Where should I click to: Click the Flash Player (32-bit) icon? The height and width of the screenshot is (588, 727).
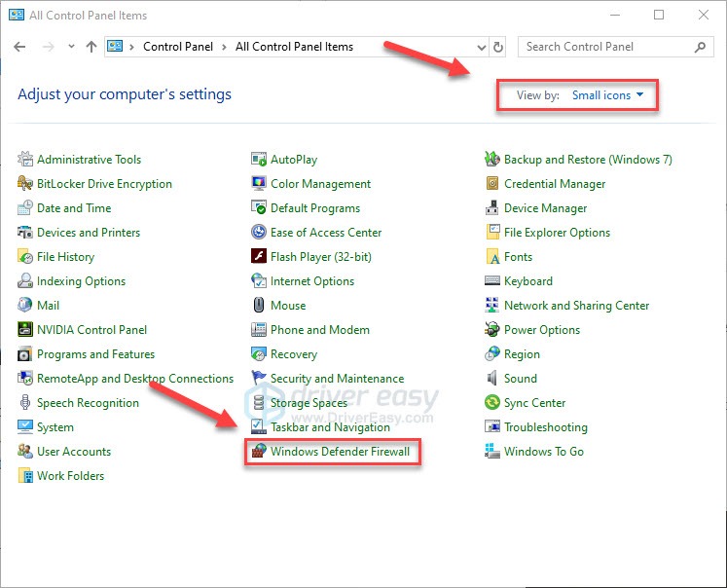259,256
